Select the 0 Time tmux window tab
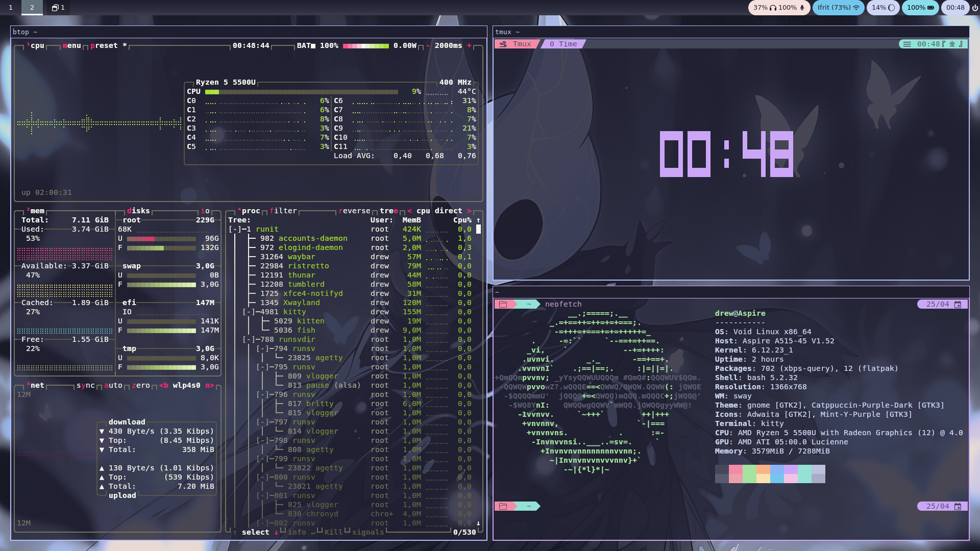 click(x=563, y=44)
